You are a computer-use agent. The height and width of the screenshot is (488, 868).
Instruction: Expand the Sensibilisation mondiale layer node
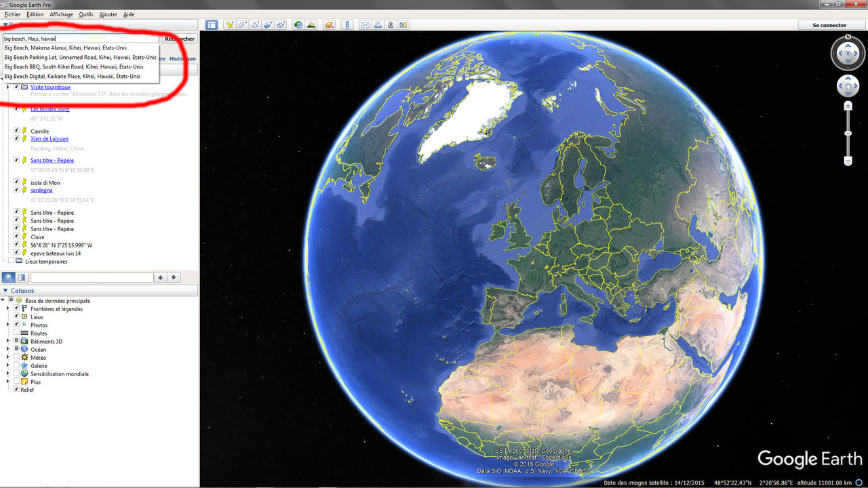[x=8, y=373]
